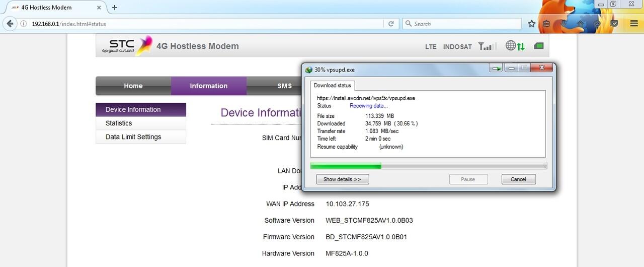Save page to Pocket icon
The image size is (644, 267).
tap(614, 24)
